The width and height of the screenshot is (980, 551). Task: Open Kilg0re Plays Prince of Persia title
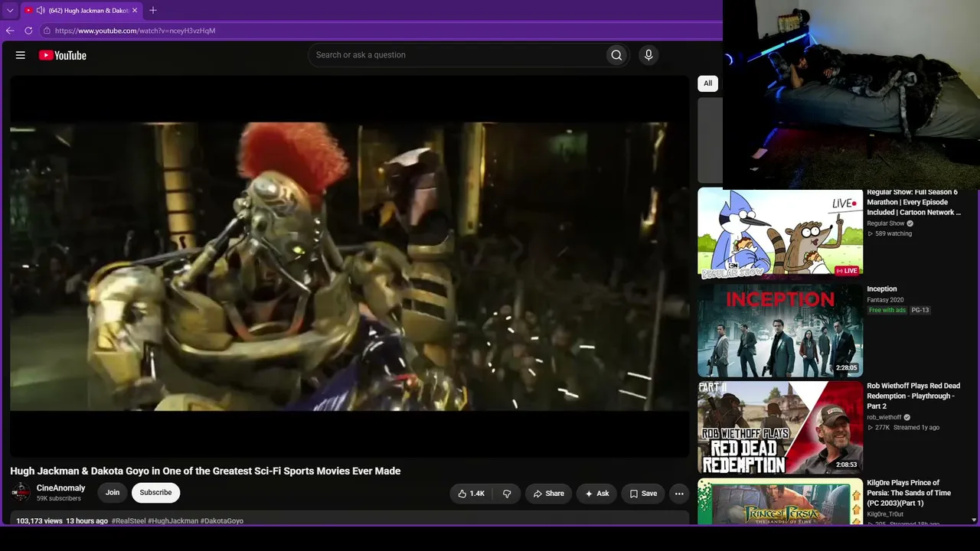(909, 493)
